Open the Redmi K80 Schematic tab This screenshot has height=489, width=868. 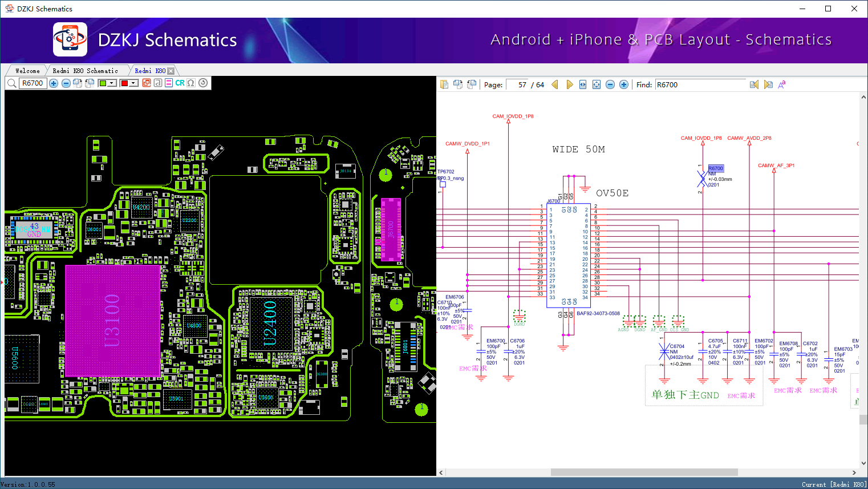[x=85, y=71]
